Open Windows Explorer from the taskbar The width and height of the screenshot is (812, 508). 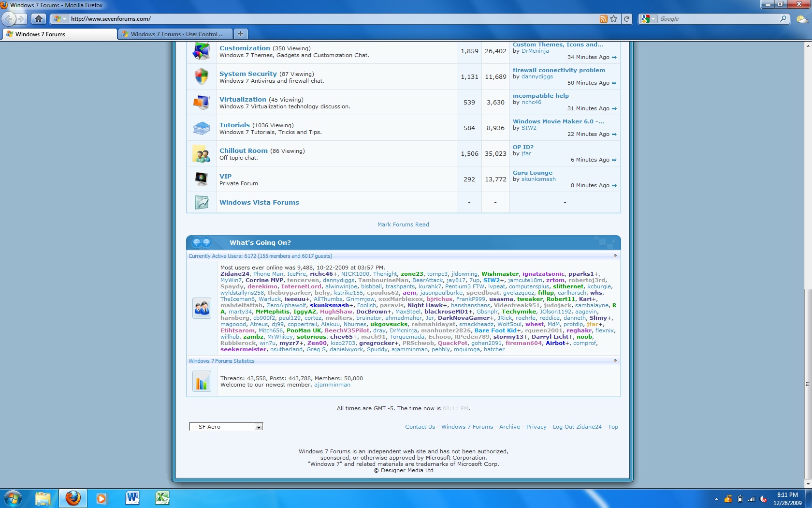43,498
